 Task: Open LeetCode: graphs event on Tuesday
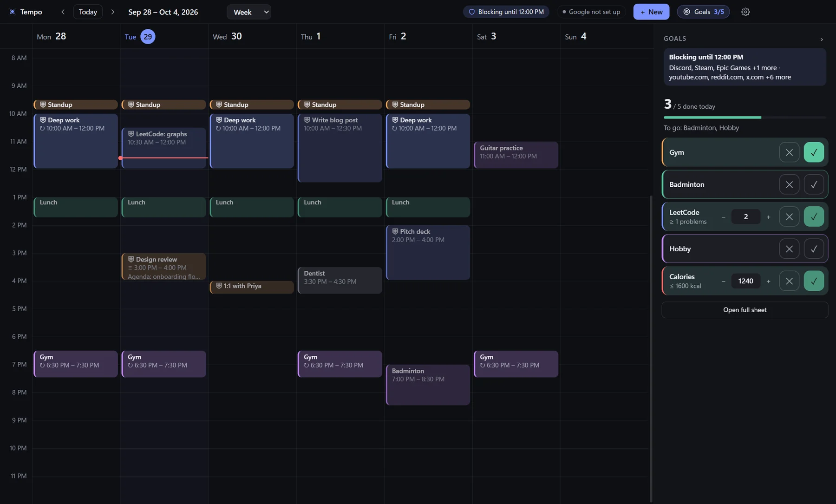point(164,148)
